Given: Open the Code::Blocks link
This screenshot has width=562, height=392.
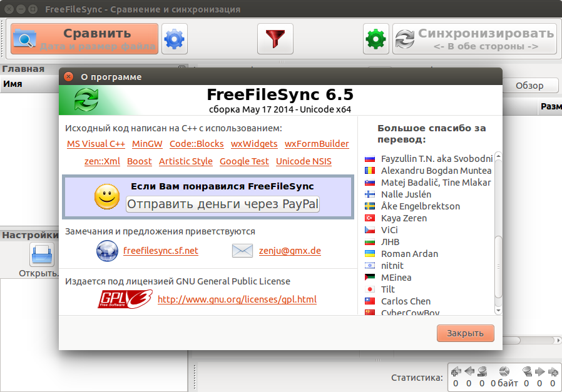Looking at the screenshot, I should coord(197,144).
